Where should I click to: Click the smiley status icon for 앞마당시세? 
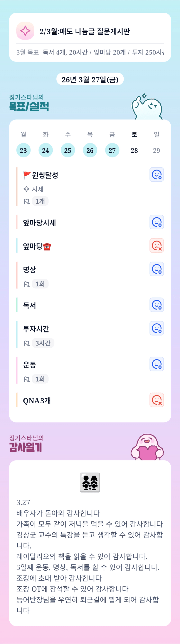[x=156, y=222]
